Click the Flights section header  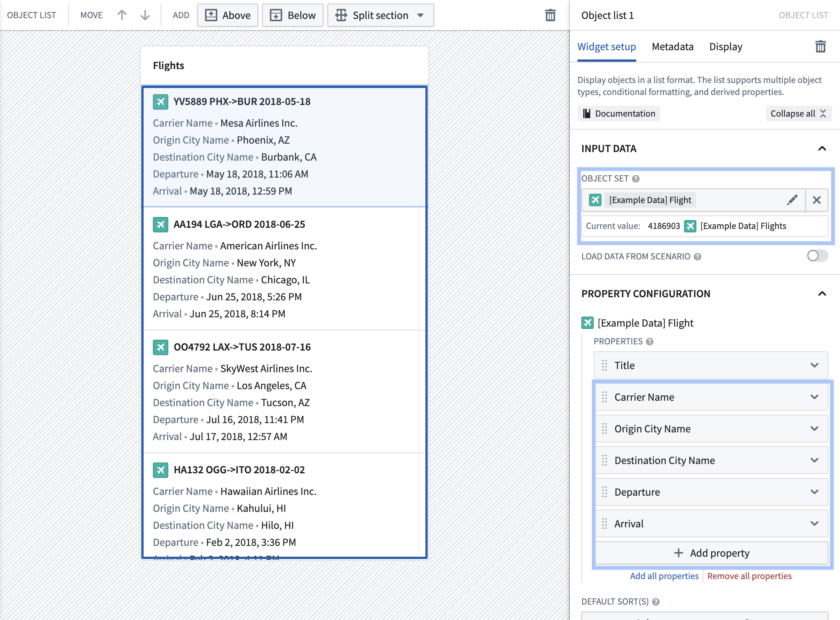point(285,66)
